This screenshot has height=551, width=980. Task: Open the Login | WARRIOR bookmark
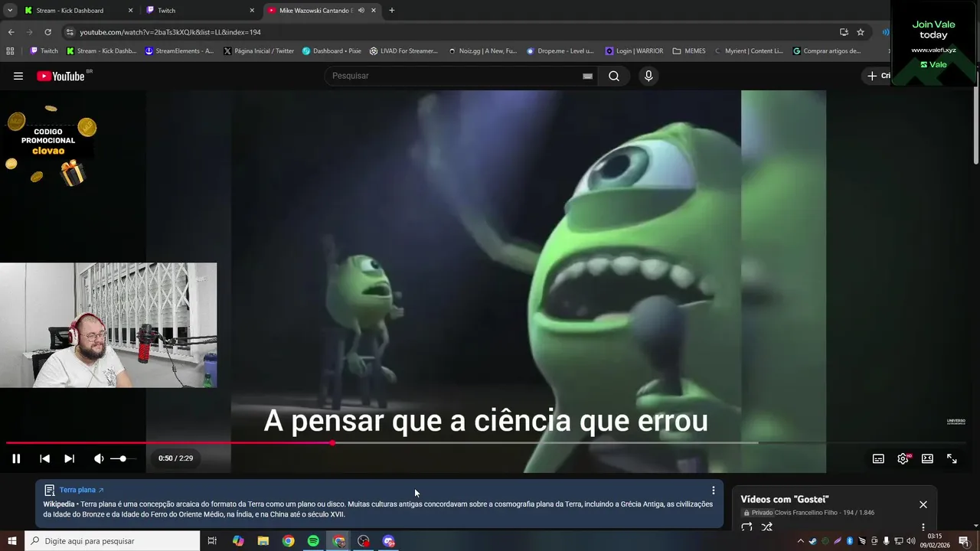[x=634, y=51]
